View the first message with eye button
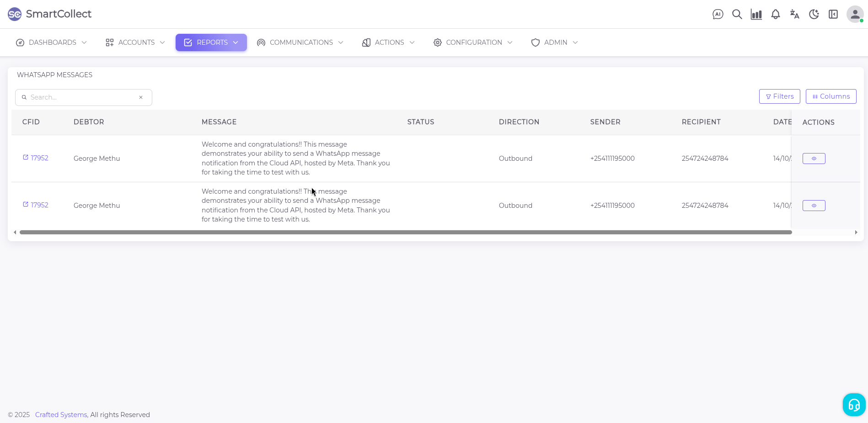 (814, 159)
